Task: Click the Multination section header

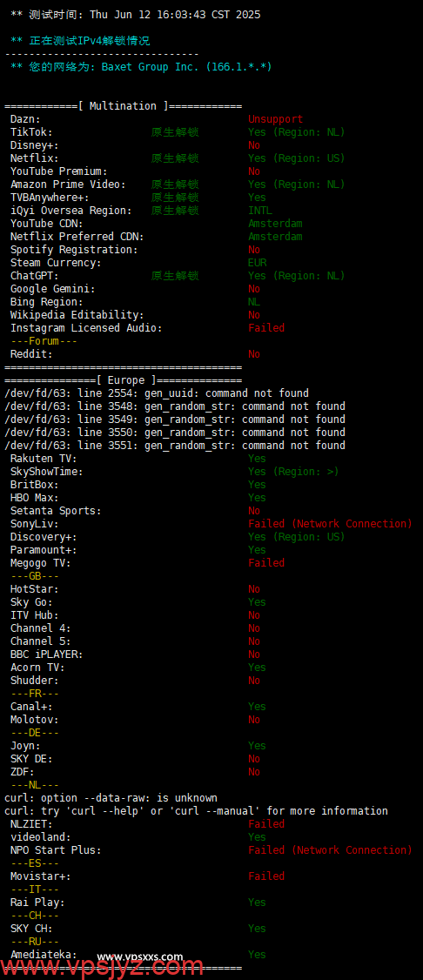Action: point(123,106)
